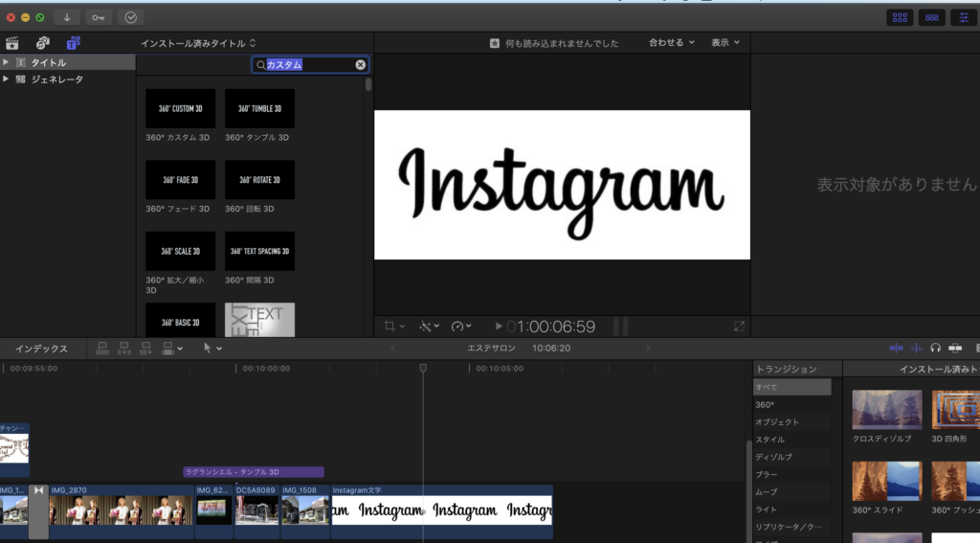
Task: Click the カスタム search field
Action: click(309, 64)
